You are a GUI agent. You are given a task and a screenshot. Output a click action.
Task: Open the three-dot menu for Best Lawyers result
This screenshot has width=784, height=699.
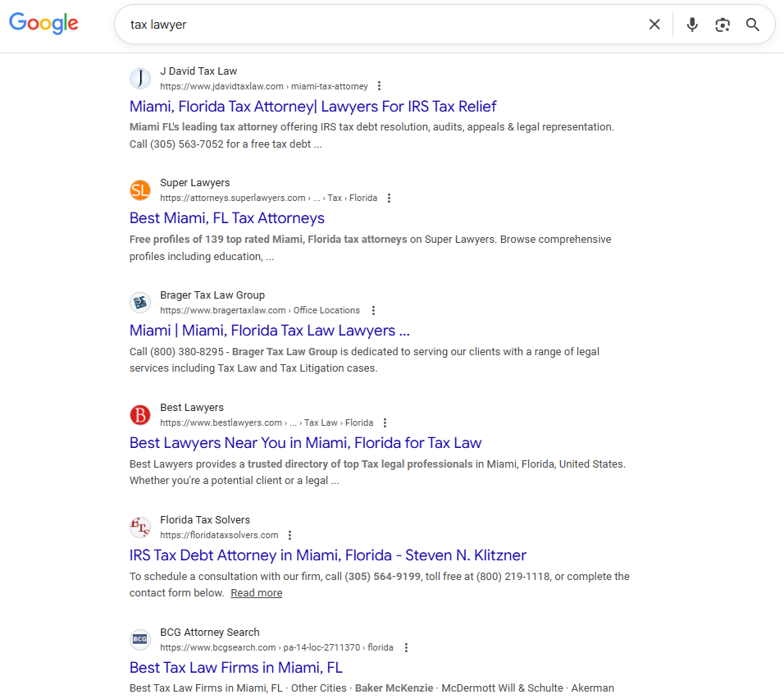click(385, 423)
